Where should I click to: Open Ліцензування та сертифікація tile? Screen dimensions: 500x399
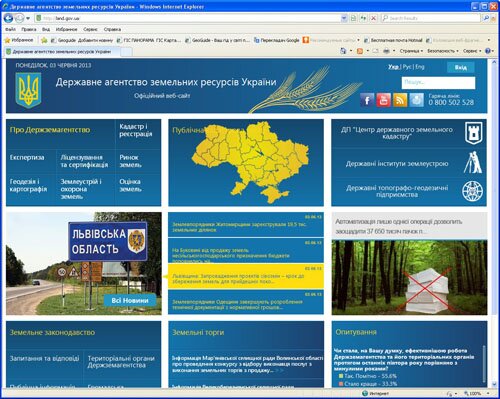click(x=84, y=161)
